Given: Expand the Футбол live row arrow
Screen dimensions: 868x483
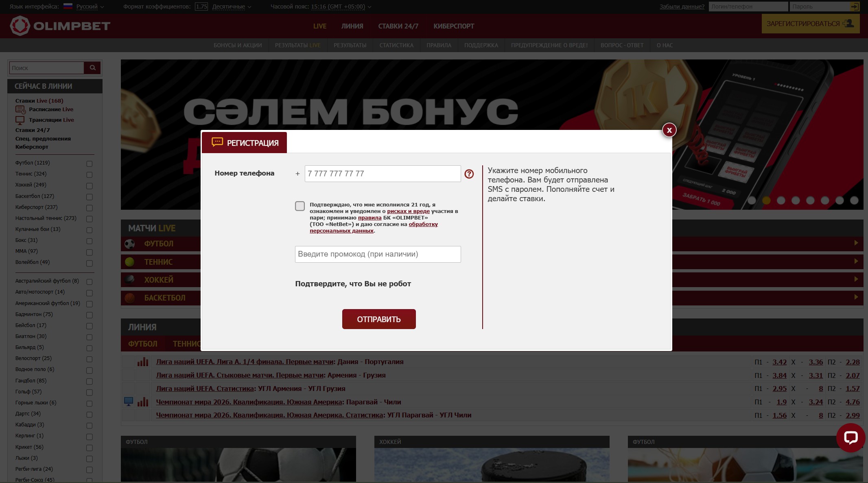Looking at the screenshot, I should point(856,243).
